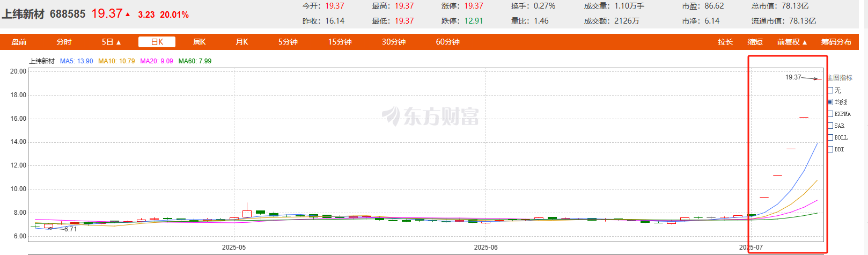This screenshot has height=255, width=868.
Task: Click the 19.37 high price marker on chart
Action: [x=793, y=77]
